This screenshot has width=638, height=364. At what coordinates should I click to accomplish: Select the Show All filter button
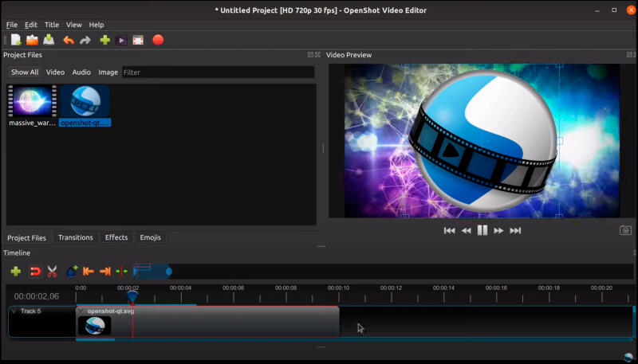25,72
